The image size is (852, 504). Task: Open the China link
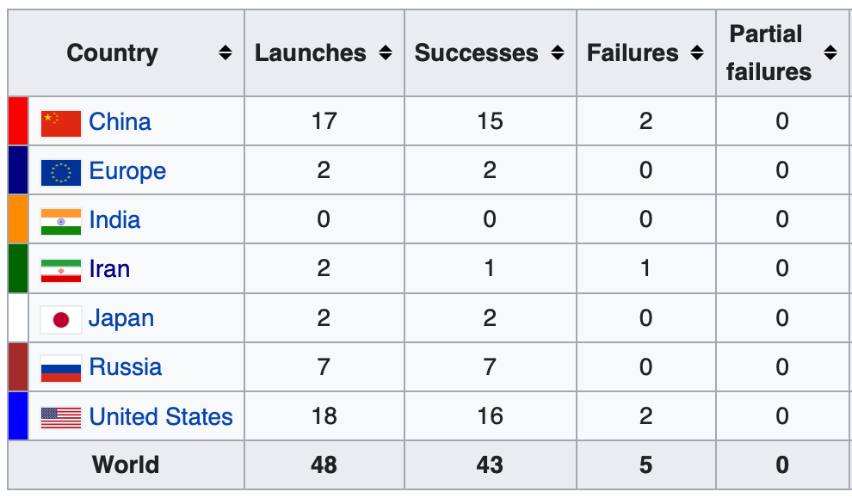[120, 122]
